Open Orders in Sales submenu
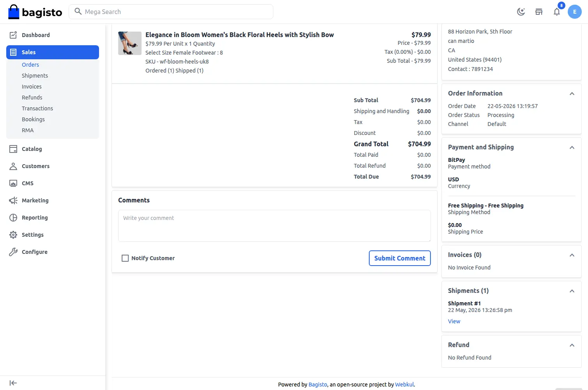 pos(30,65)
